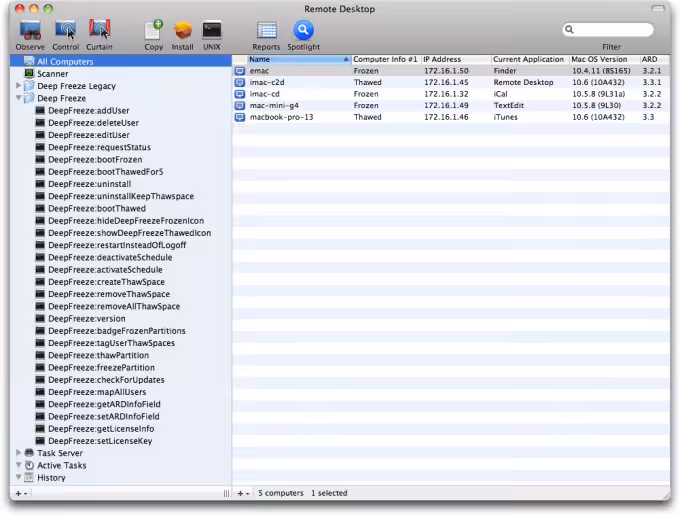Open the UNIX command tool
The image size is (680, 516).
pos(212,35)
